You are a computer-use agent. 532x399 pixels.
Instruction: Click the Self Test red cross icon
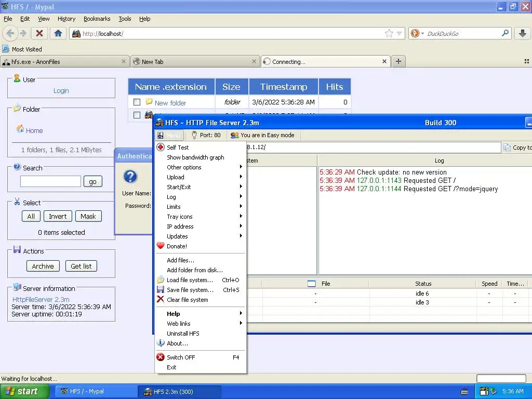161,147
